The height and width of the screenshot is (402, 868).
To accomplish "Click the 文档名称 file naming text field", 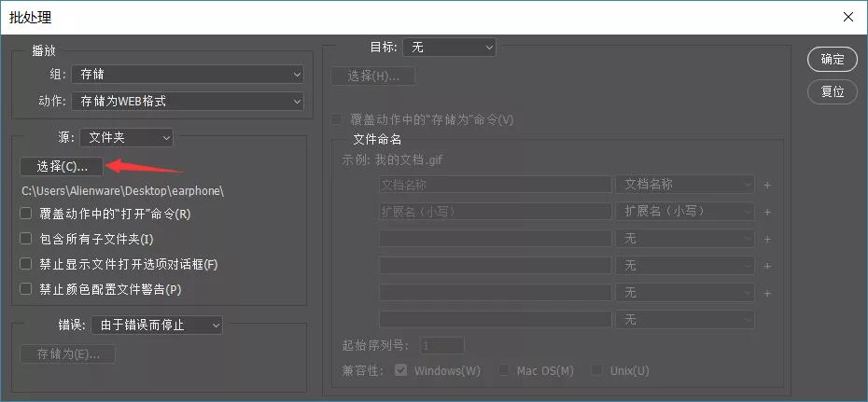I will 495,185.
